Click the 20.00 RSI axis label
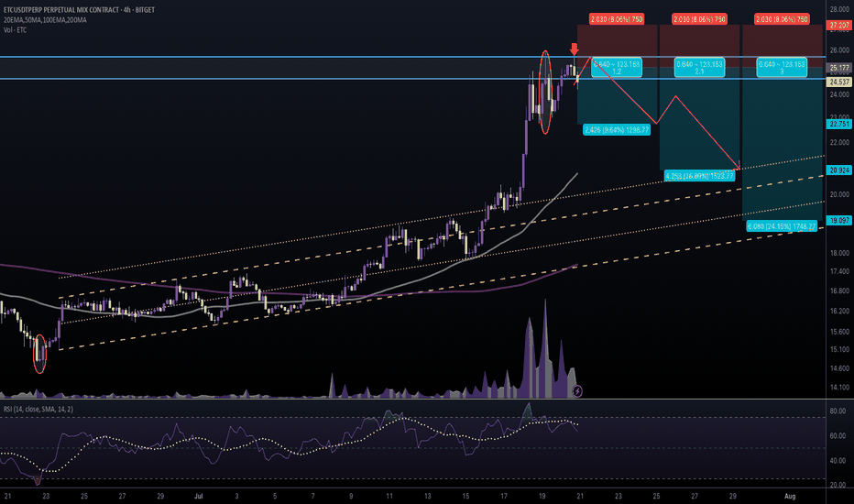Image resolution: width=854 pixels, height=504 pixels. [838, 485]
